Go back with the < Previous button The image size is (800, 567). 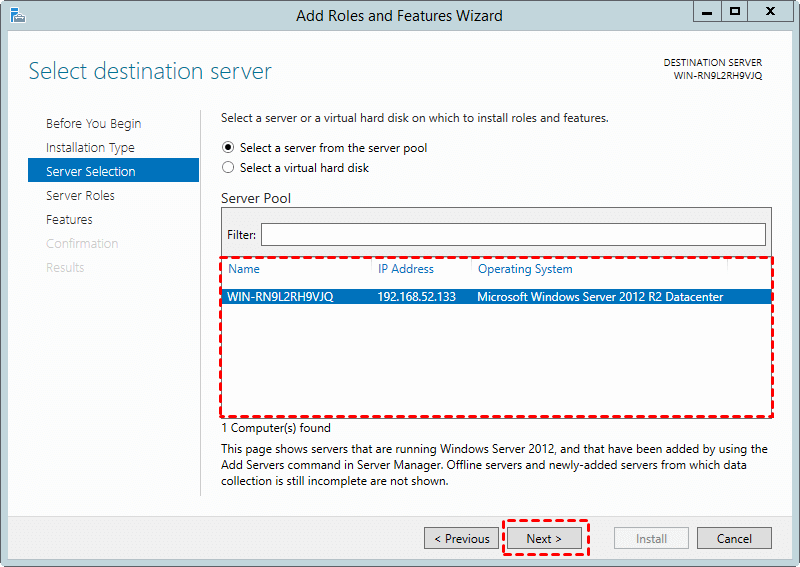[461, 538]
